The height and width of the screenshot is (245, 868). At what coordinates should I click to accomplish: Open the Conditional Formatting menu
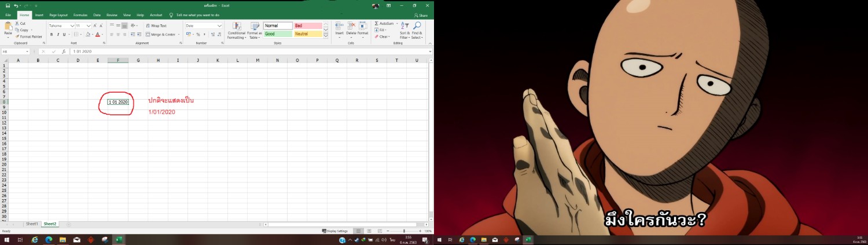tap(236, 30)
